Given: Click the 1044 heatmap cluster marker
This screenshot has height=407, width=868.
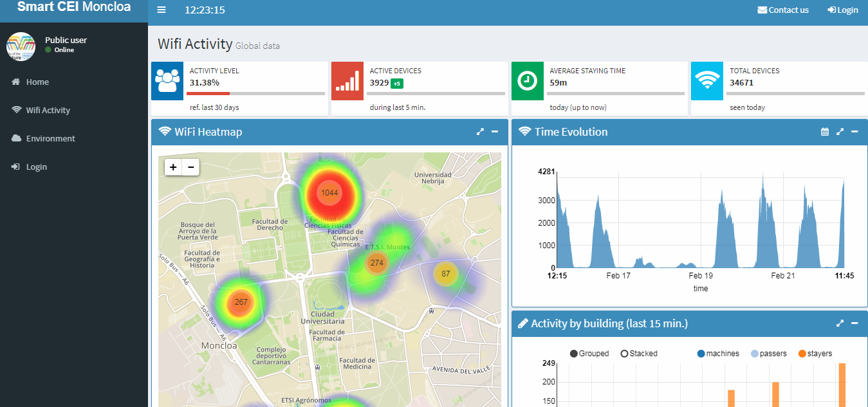Looking at the screenshot, I should tap(329, 193).
